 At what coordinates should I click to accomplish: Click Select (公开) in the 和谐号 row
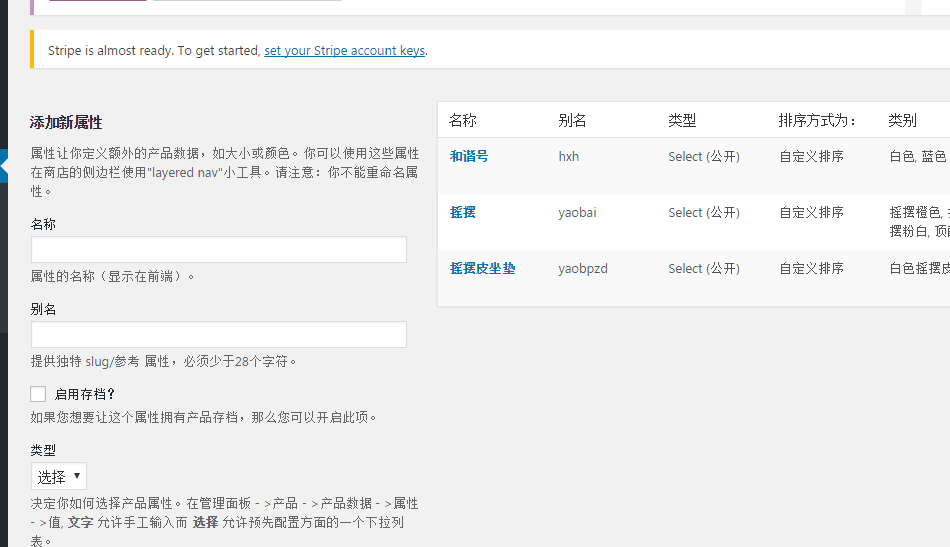click(704, 156)
